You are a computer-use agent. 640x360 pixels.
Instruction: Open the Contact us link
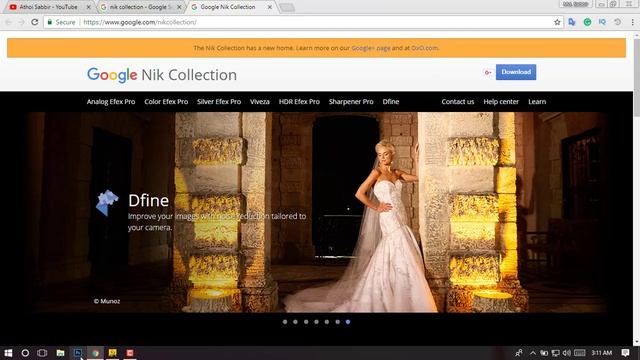point(458,102)
